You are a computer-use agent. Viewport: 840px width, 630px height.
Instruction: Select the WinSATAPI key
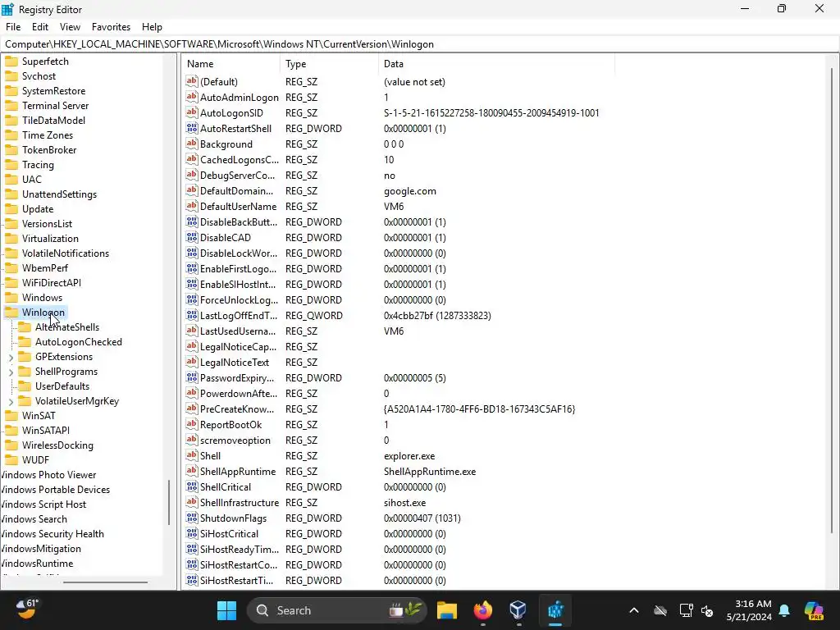click(x=46, y=430)
